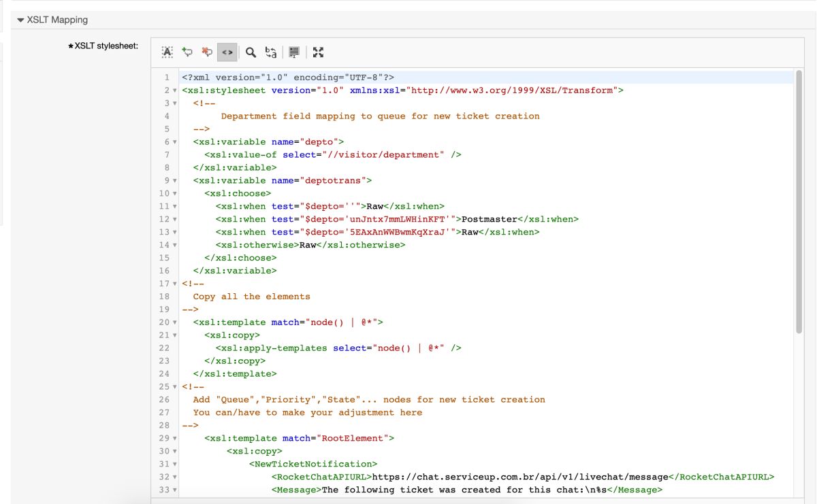Click 'You can/have to make your adjustment here'

[x=308, y=413]
